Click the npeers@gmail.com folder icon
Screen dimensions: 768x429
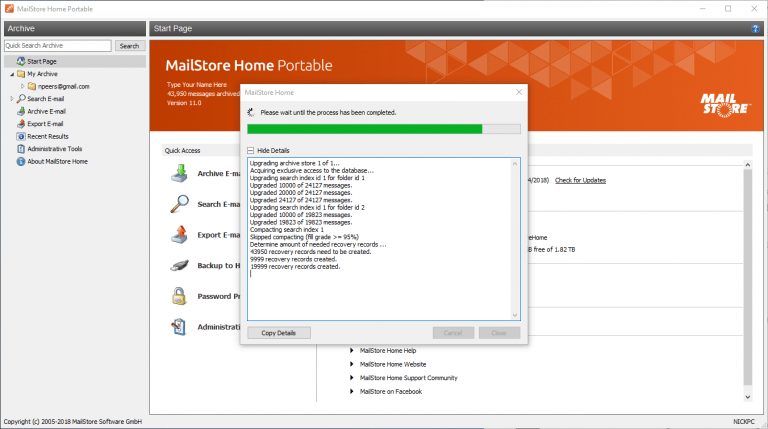[32, 86]
